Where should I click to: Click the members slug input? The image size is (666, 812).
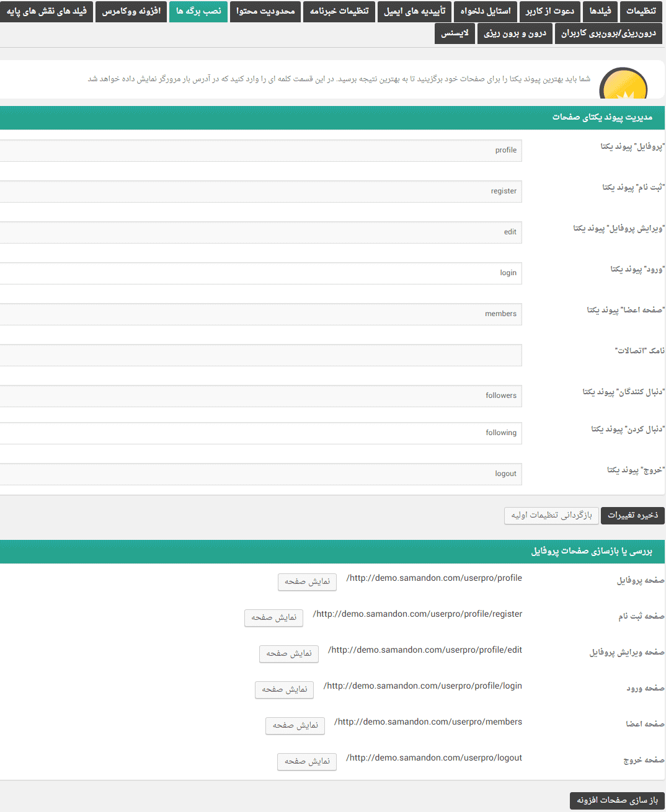point(260,314)
